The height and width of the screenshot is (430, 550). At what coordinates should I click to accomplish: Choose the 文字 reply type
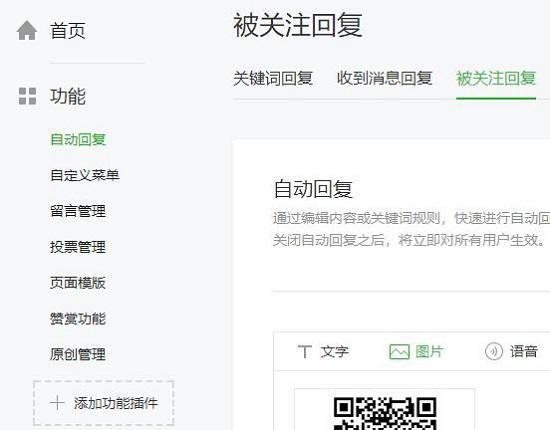(x=335, y=351)
